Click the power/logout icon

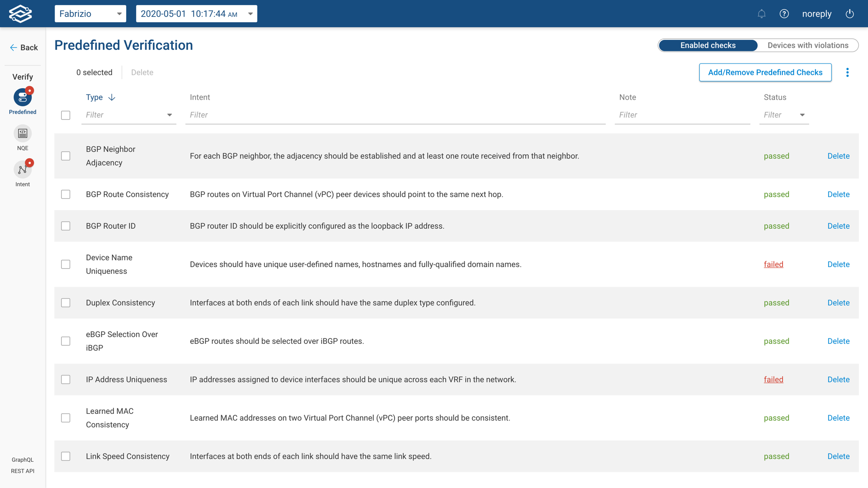pyautogui.click(x=849, y=14)
